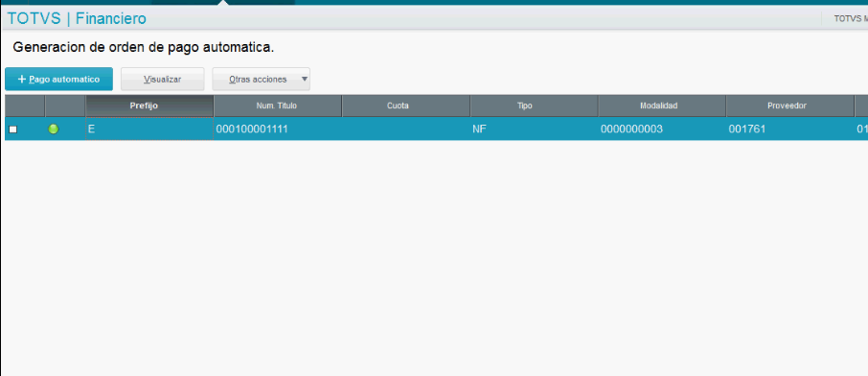
Task: Select the title number cell 000100001111
Action: [x=278, y=129]
